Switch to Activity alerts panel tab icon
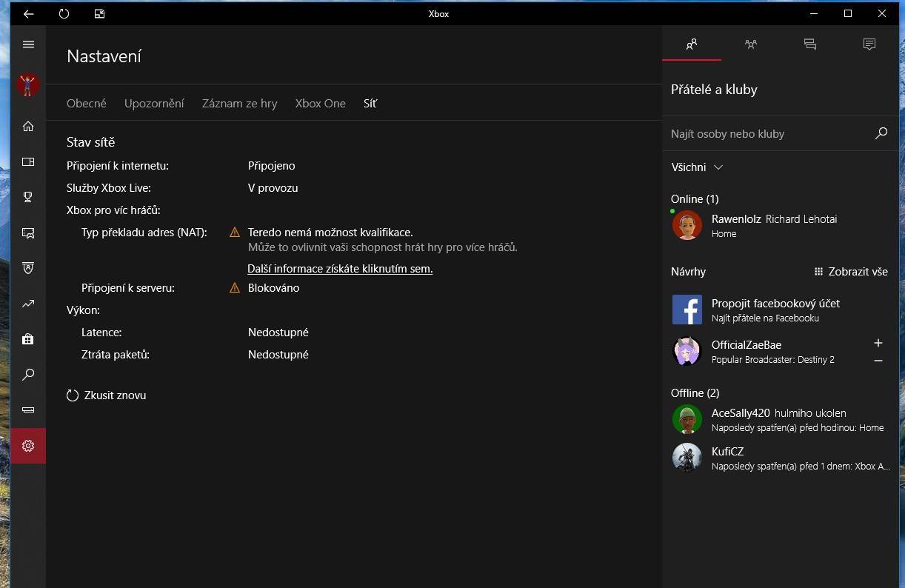Image resolution: width=905 pixels, height=588 pixels. coord(869,44)
